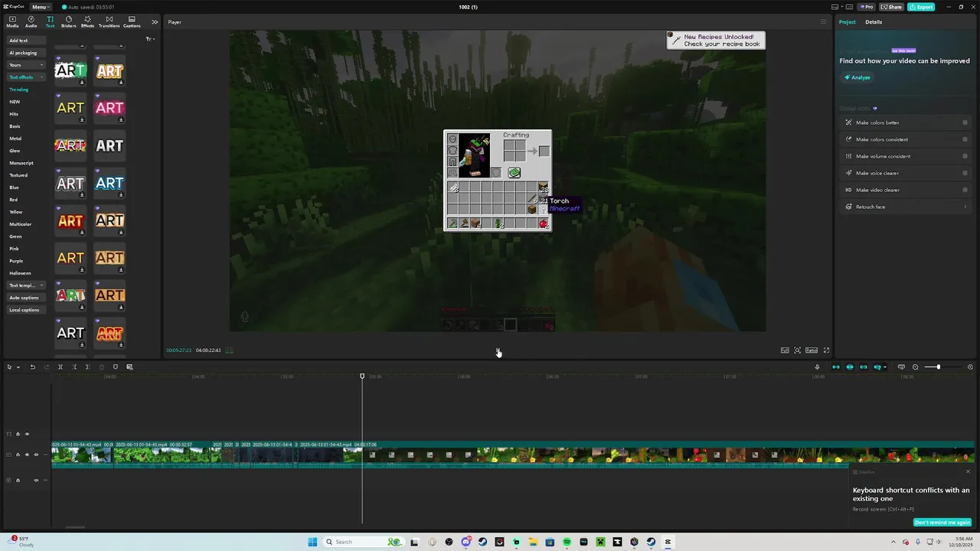Click the delete-right trim icon
The width and height of the screenshot is (980, 551).
[87, 367]
